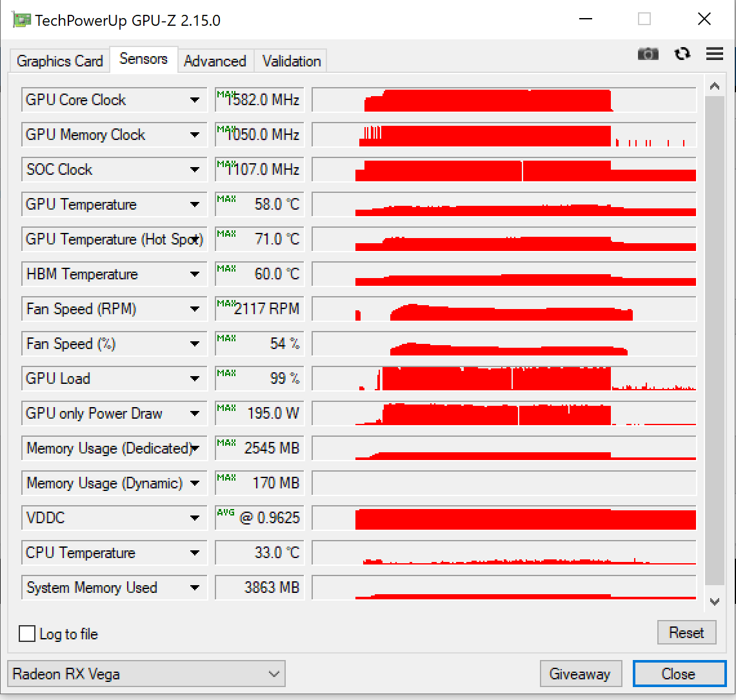This screenshot has width=736, height=700.
Task: Minimize the GPU-Z window
Action: [585, 19]
